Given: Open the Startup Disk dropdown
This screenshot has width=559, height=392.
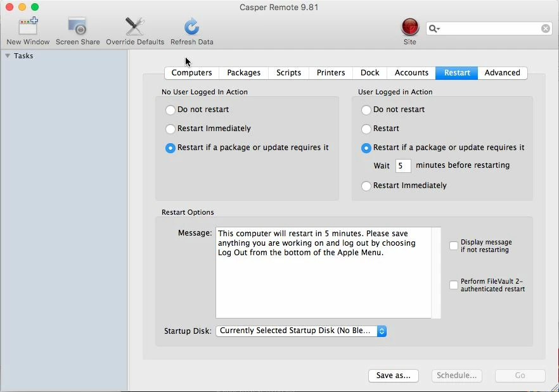Looking at the screenshot, I should pyautogui.click(x=301, y=331).
